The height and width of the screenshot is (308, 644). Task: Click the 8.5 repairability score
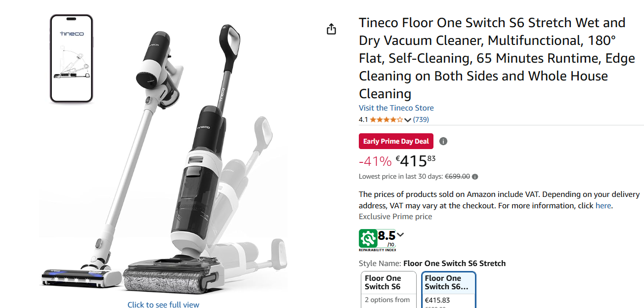[386, 236]
